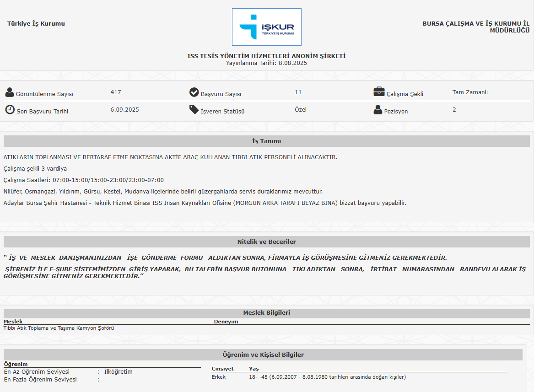Viewport: 534px width, 392px height.
Task: Click the employer status value 'Özel'
Action: pos(301,110)
